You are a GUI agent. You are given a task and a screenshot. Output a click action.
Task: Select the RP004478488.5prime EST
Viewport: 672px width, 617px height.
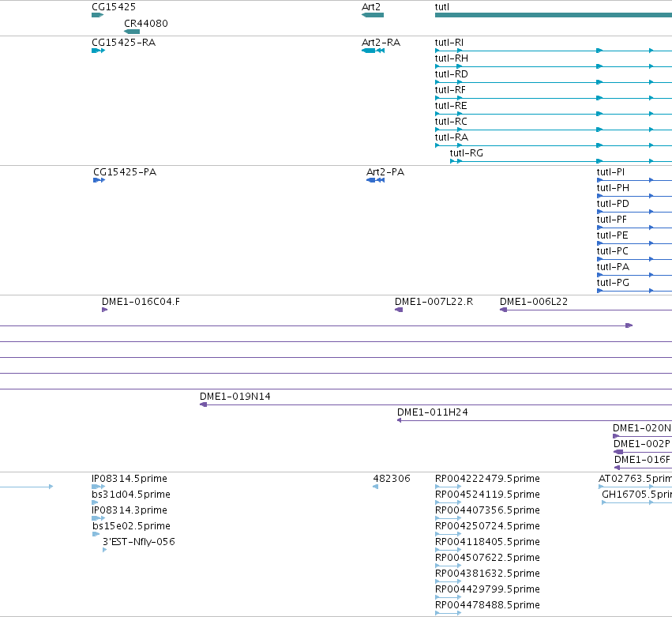coord(449,613)
